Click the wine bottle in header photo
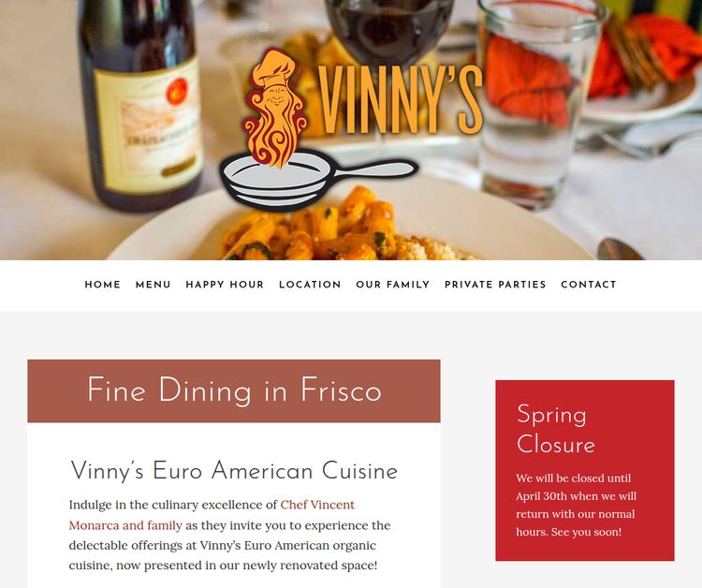The height and width of the screenshot is (588, 702). coord(140,103)
